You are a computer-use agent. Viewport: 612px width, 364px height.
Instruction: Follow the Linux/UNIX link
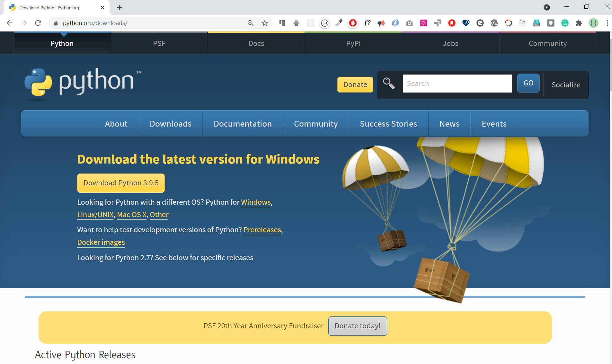pos(95,215)
